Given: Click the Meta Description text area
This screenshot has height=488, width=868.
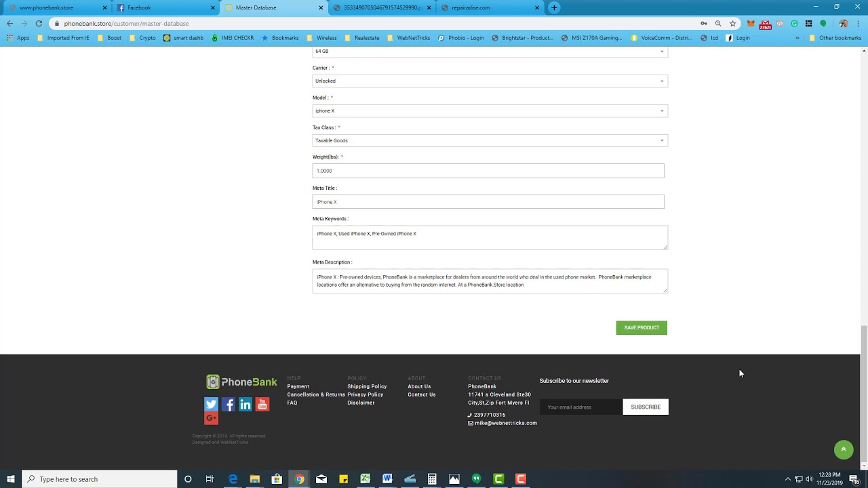Looking at the screenshot, I should [x=490, y=281].
